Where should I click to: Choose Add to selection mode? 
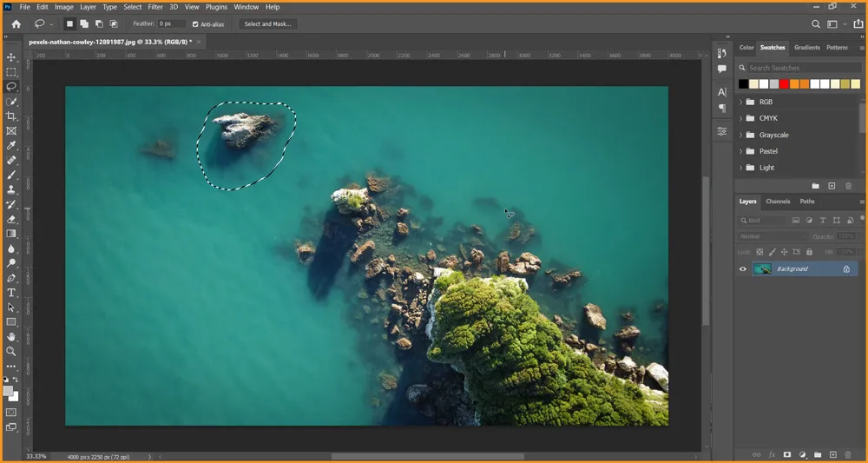[84, 23]
